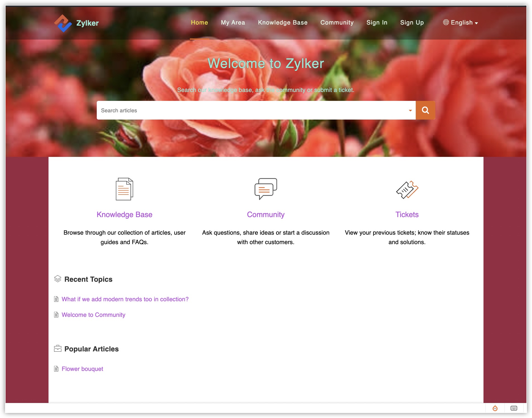Go to the Home menu item

pos(199,23)
